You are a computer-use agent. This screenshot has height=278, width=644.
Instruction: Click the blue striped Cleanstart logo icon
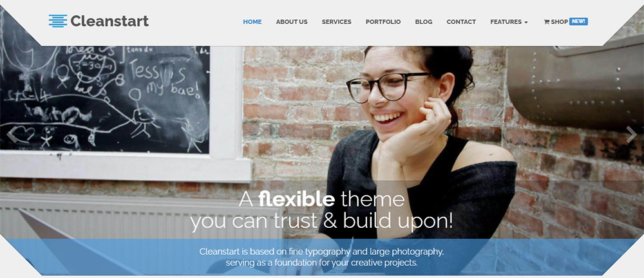point(58,21)
